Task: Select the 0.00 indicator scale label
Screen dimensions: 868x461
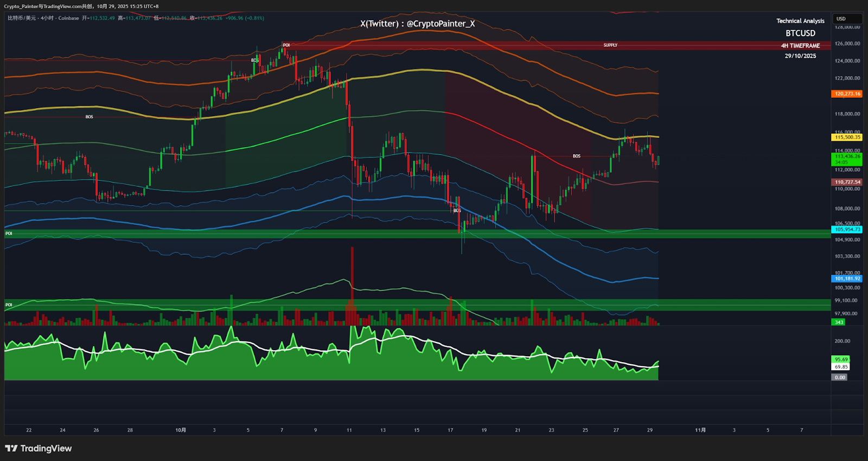Action: 839,377
